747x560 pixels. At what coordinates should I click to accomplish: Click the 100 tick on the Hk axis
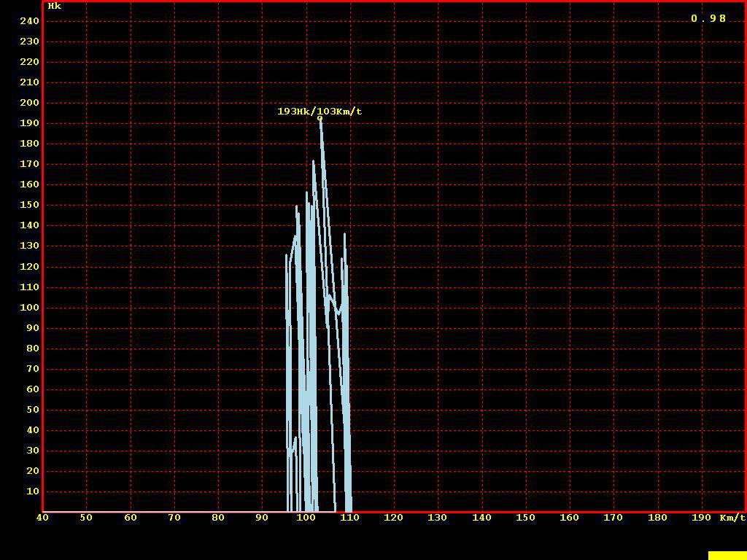click(30, 308)
